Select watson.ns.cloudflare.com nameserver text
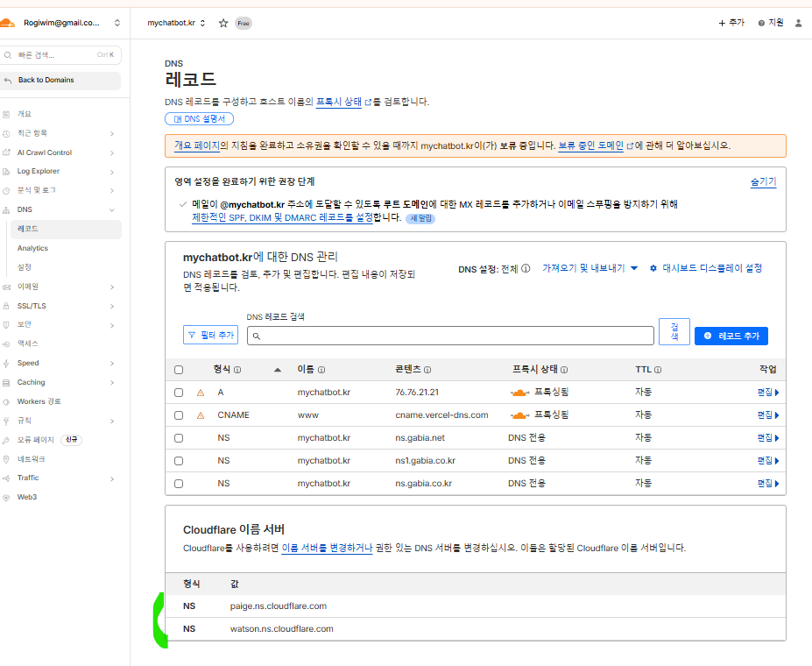 coord(282,628)
